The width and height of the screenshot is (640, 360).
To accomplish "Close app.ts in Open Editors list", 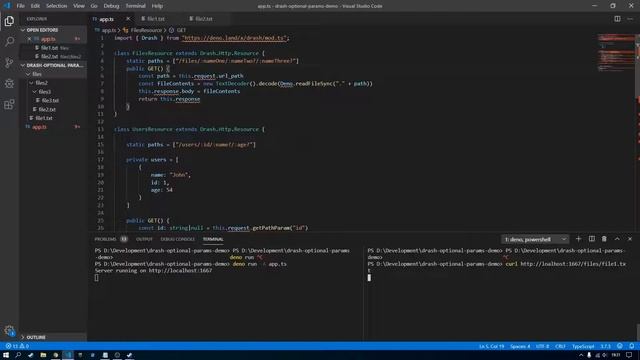I will (29, 39).
